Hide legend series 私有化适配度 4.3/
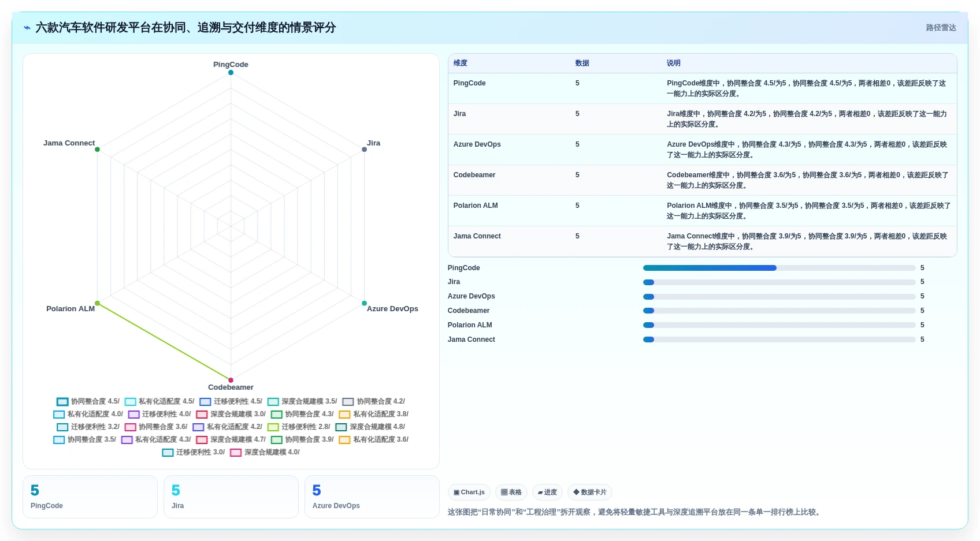980x541 pixels. pos(156,439)
